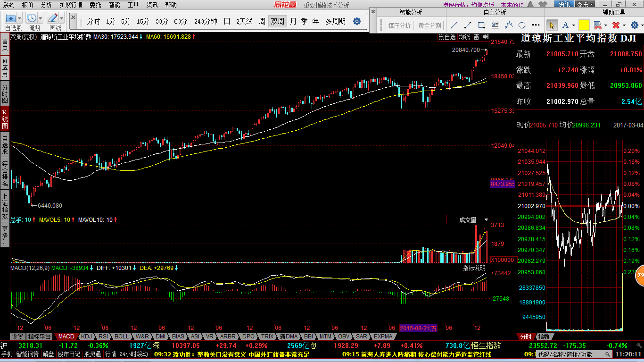Viewport: 644px width, 362px height.
Task: Open the delete drawings dropdown arrow
Action: tap(625, 25)
